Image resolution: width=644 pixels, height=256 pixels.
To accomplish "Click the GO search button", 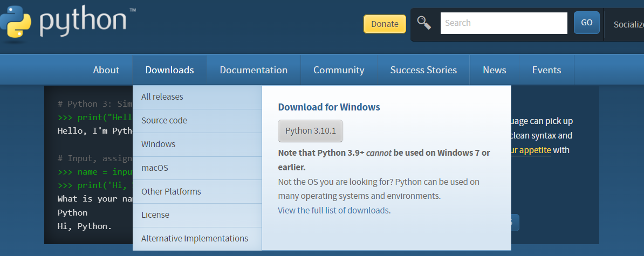I will pyautogui.click(x=586, y=23).
